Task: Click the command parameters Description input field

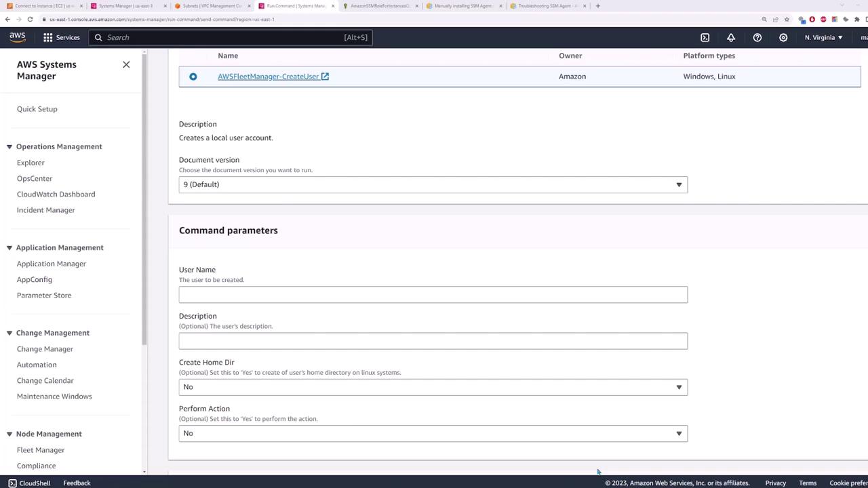Action: coord(433,341)
